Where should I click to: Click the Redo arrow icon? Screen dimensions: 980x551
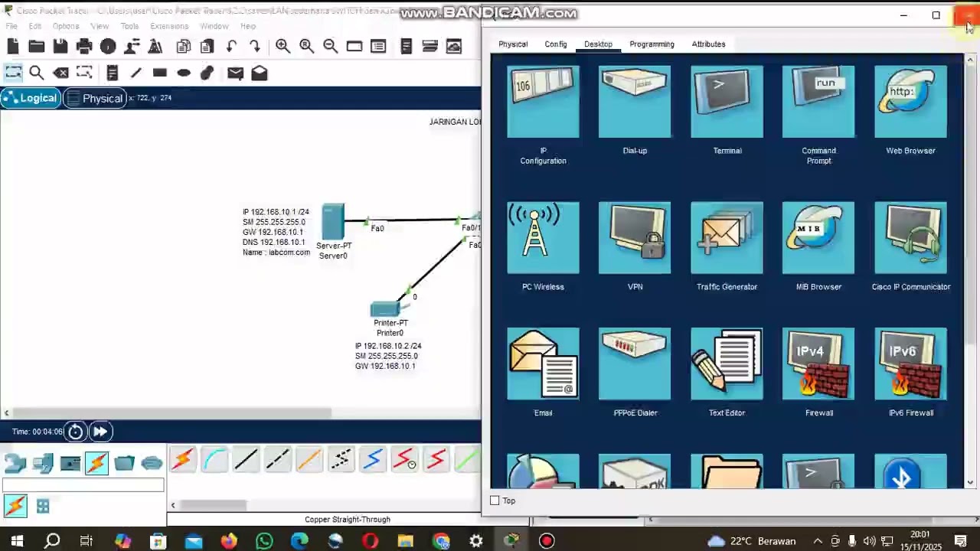255,47
